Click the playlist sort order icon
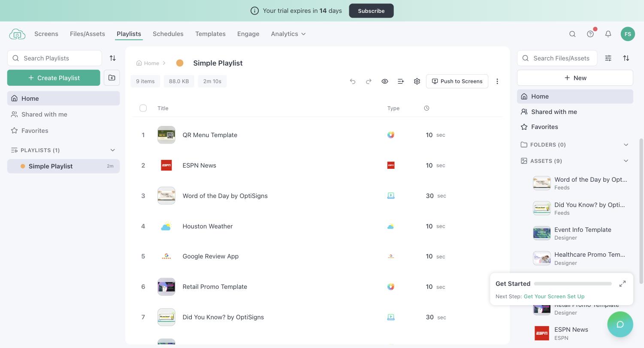This screenshot has width=644, height=348. (112, 58)
